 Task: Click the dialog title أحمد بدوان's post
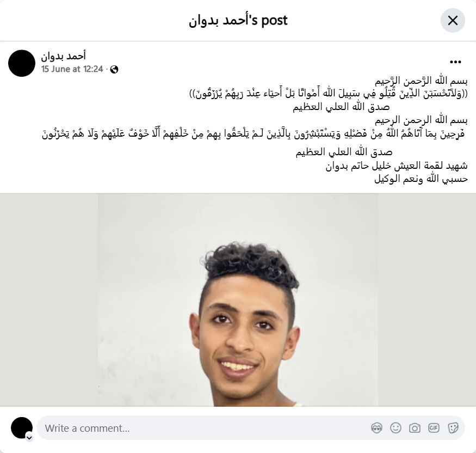238,20
